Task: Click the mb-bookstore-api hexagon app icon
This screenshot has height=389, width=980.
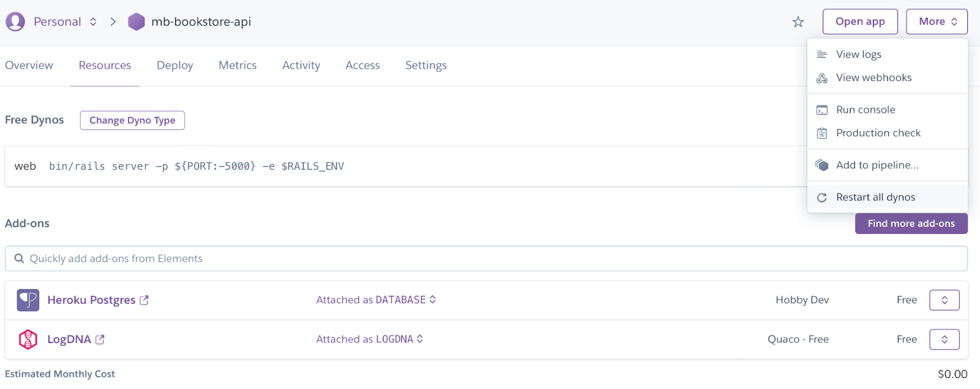Action: [136, 21]
